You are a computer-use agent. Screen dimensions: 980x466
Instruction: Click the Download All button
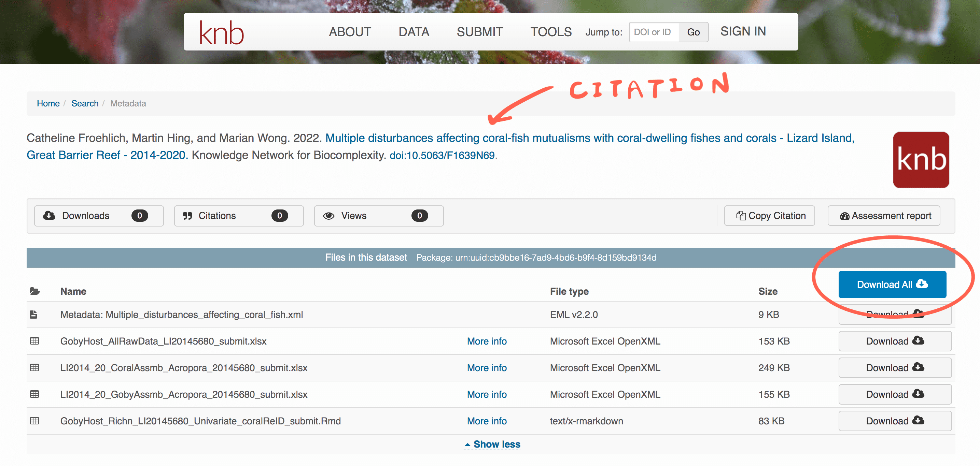[x=893, y=284]
